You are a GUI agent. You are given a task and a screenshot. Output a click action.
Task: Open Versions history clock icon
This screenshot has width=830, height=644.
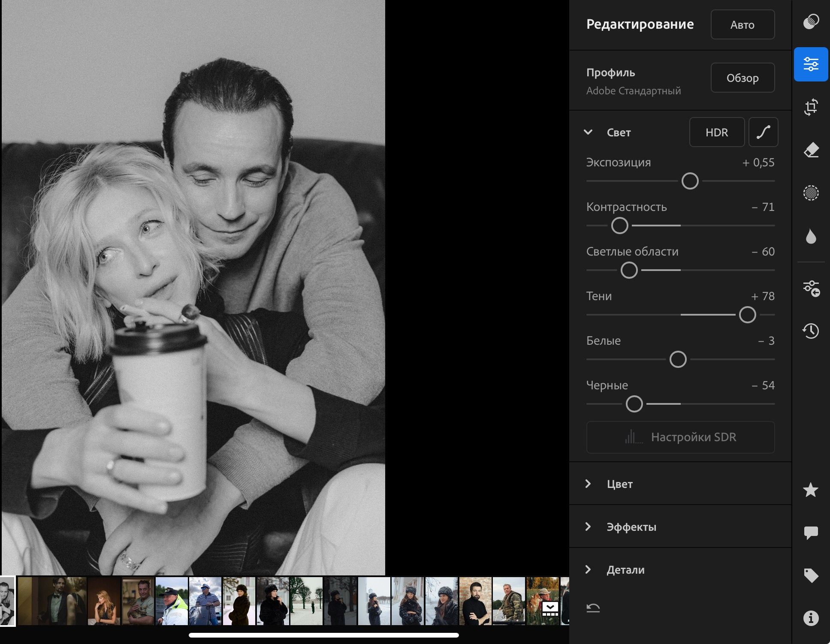coord(811,331)
